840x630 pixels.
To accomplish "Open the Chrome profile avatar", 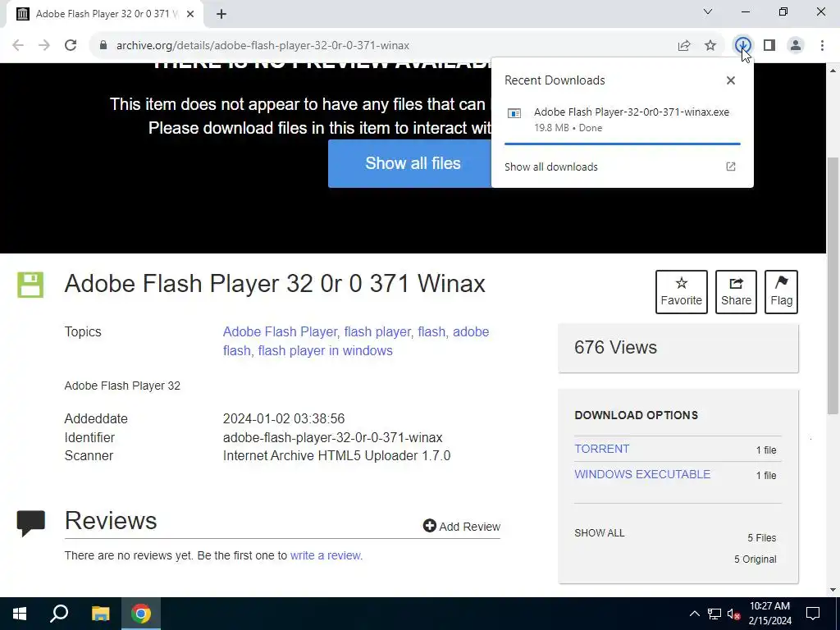I will point(796,46).
